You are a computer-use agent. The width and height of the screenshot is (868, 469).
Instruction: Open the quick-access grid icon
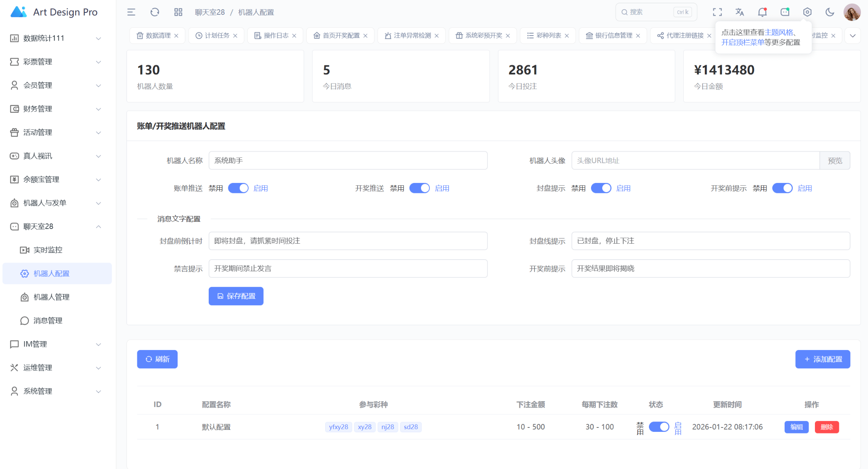(178, 12)
